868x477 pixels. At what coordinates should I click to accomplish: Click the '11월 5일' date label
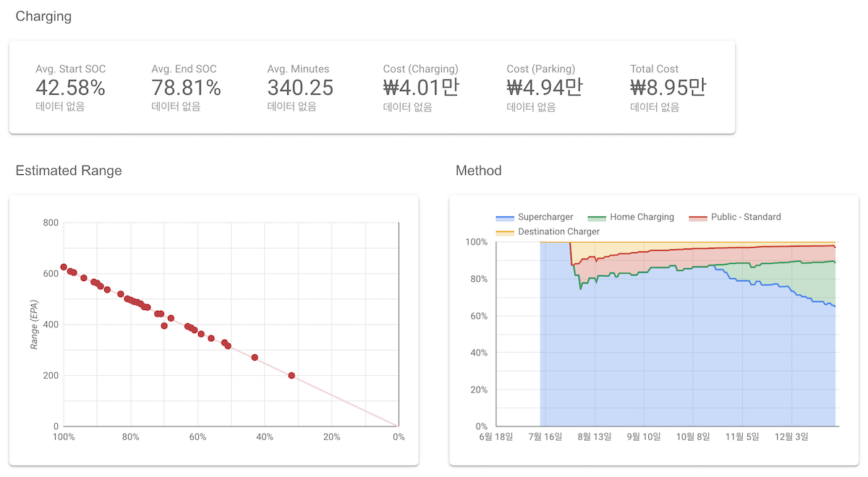(742, 437)
